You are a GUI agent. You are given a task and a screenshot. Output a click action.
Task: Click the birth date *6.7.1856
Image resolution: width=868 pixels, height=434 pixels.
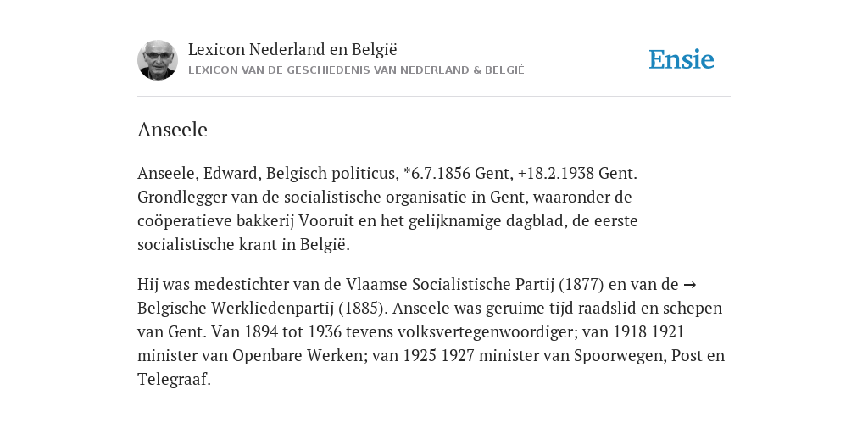coord(437,174)
